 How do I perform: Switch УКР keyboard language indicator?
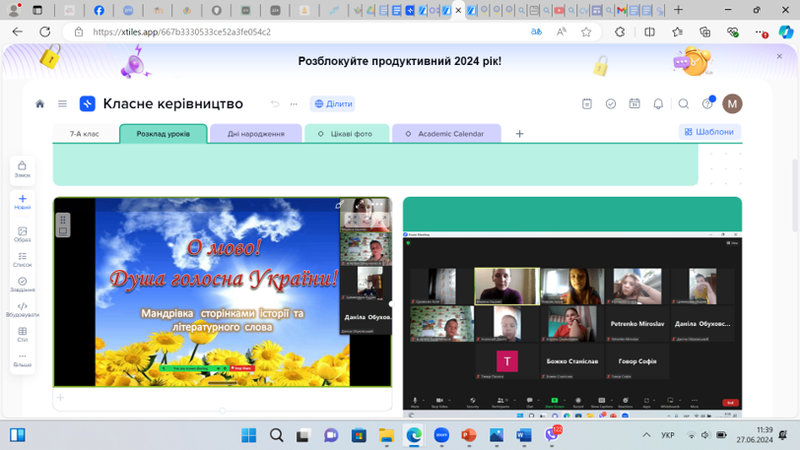(667, 435)
